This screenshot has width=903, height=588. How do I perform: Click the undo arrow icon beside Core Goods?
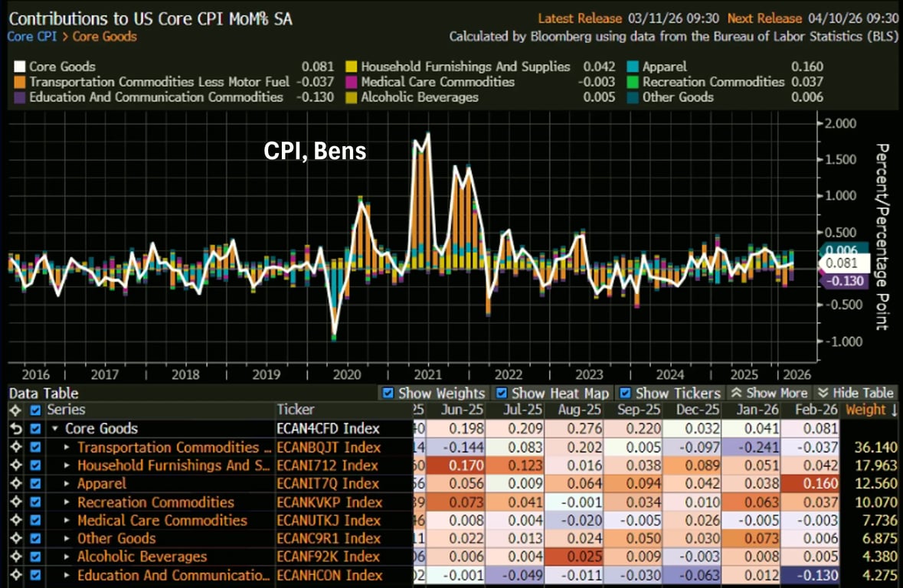(x=14, y=429)
